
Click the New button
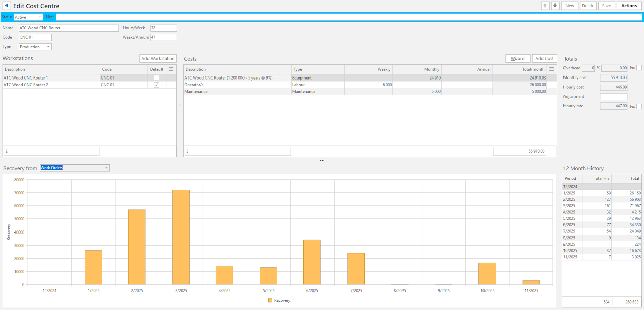[x=570, y=6]
